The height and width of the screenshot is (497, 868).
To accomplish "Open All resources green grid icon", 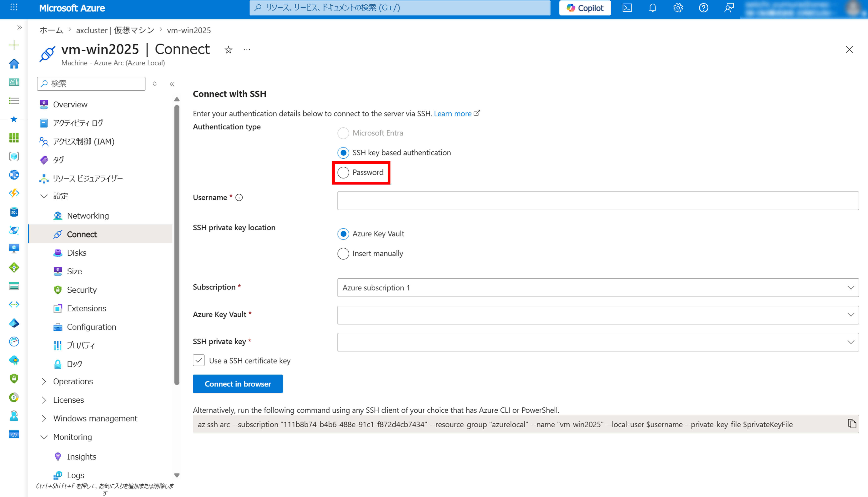I will (14, 138).
